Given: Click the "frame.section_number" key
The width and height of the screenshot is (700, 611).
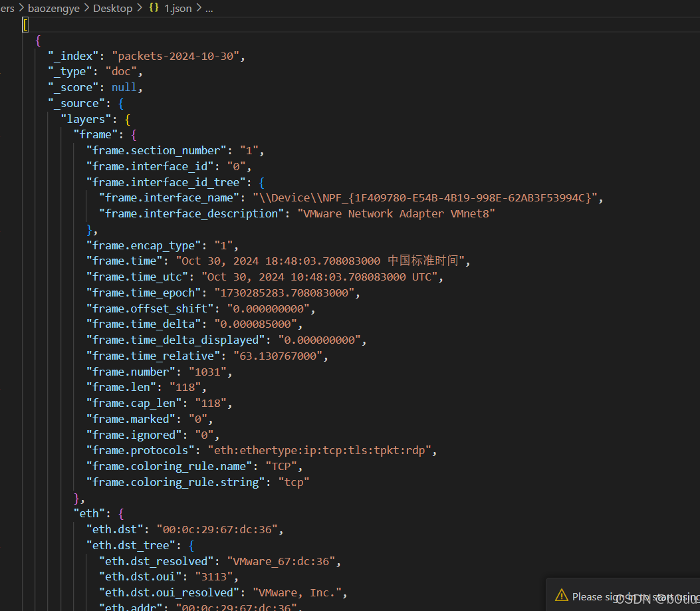Looking at the screenshot, I should [156, 150].
